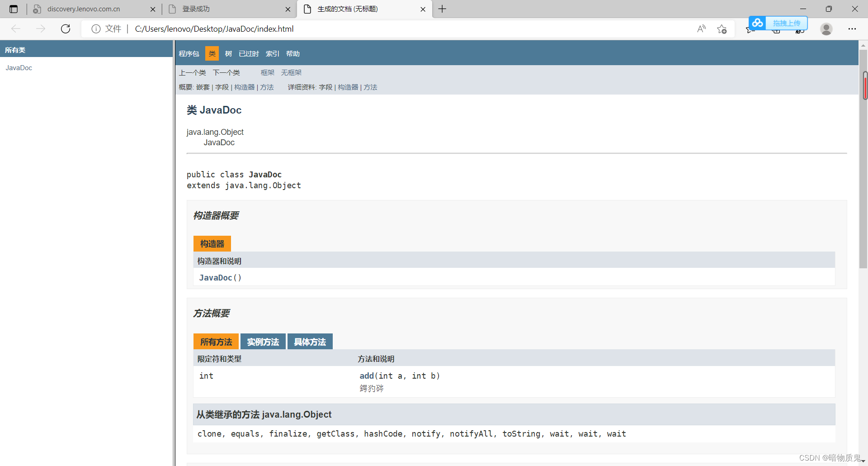Click the 拖拽上传 upload button

(786, 23)
